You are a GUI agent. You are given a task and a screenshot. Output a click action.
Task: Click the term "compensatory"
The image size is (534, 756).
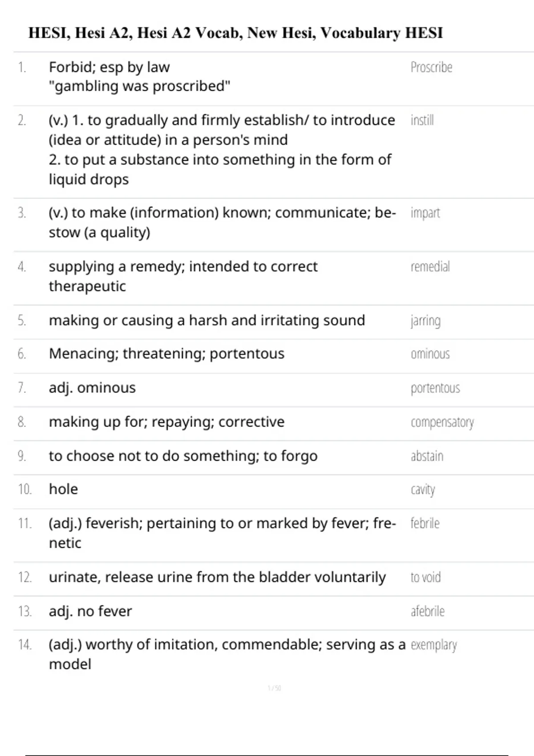(x=442, y=422)
